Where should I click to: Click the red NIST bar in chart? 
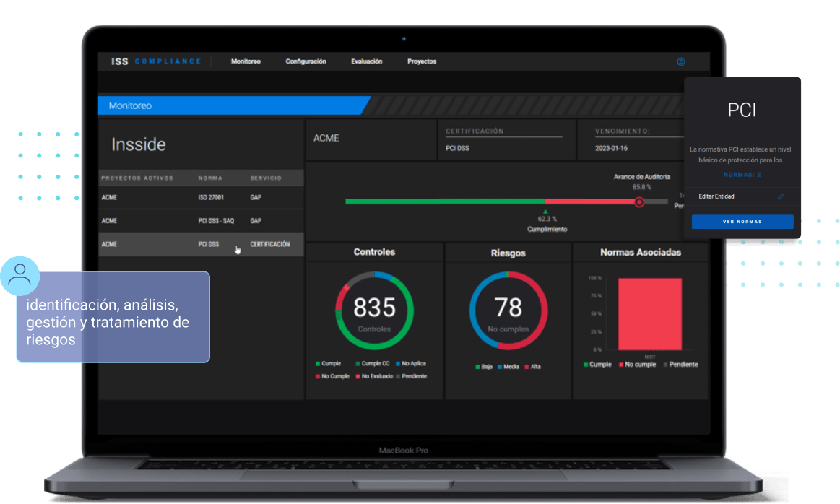(x=649, y=313)
